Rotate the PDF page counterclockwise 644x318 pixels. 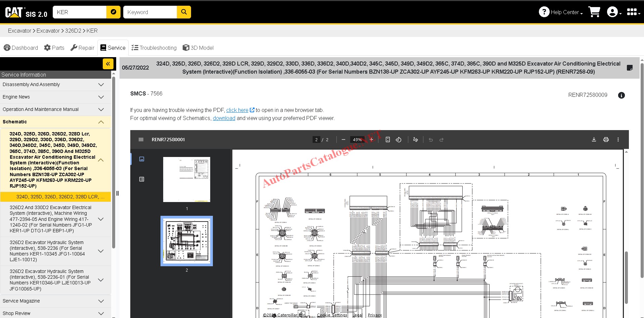pyautogui.click(x=399, y=140)
